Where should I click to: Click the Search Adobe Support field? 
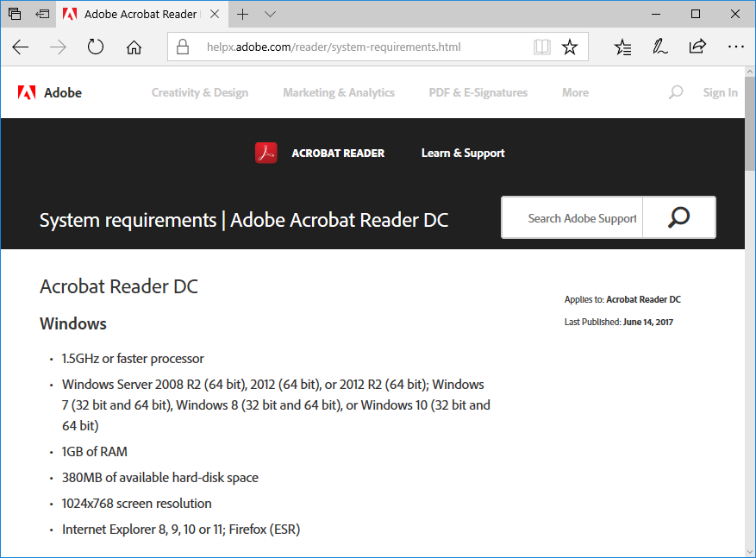coord(572,217)
